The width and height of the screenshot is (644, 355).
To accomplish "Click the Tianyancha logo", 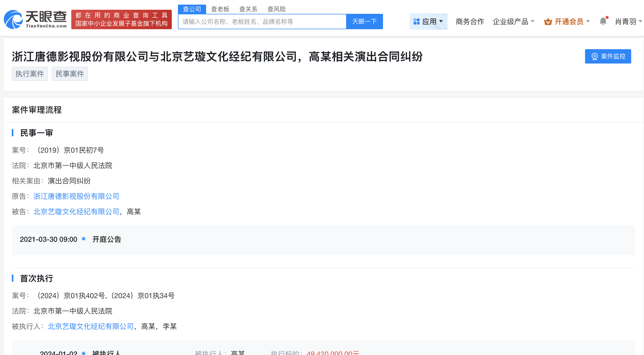I will [35, 19].
